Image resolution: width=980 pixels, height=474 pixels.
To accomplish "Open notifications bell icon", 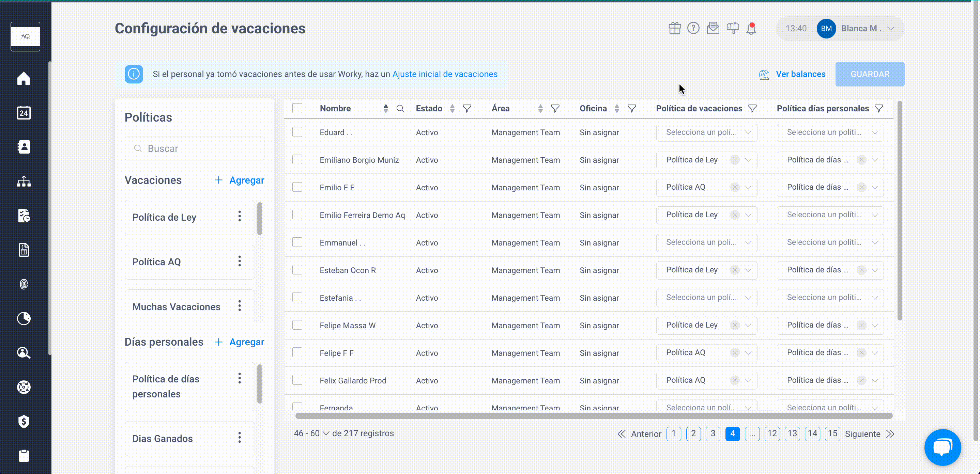I will click(x=751, y=29).
